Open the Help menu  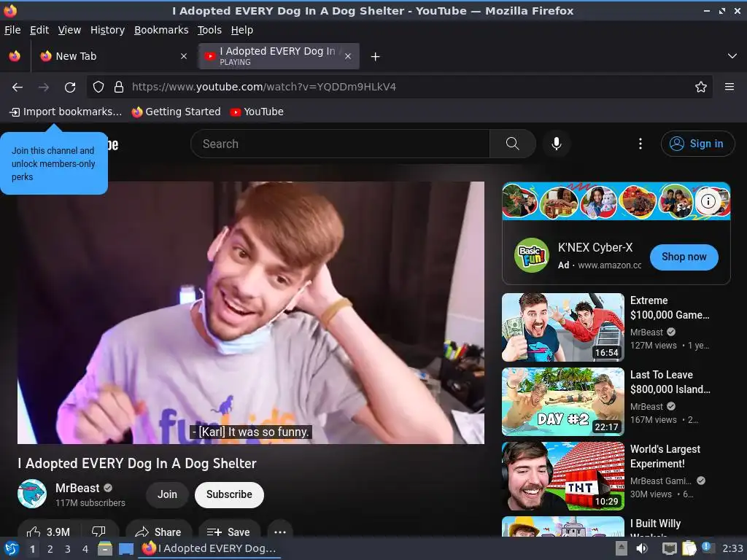pyautogui.click(x=241, y=30)
